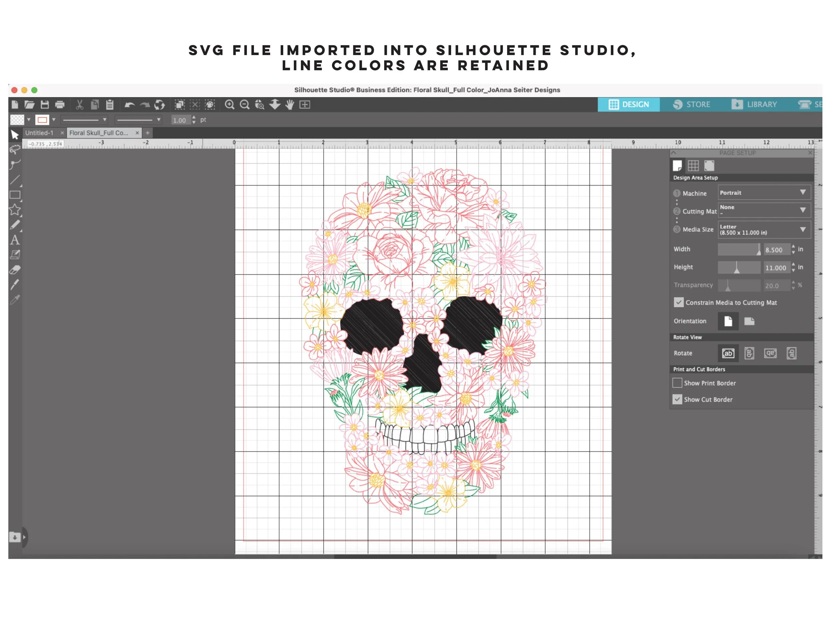Choose the Draw a Rectangle tool
This screenshot has width=833, height=644.
[15, 195]
